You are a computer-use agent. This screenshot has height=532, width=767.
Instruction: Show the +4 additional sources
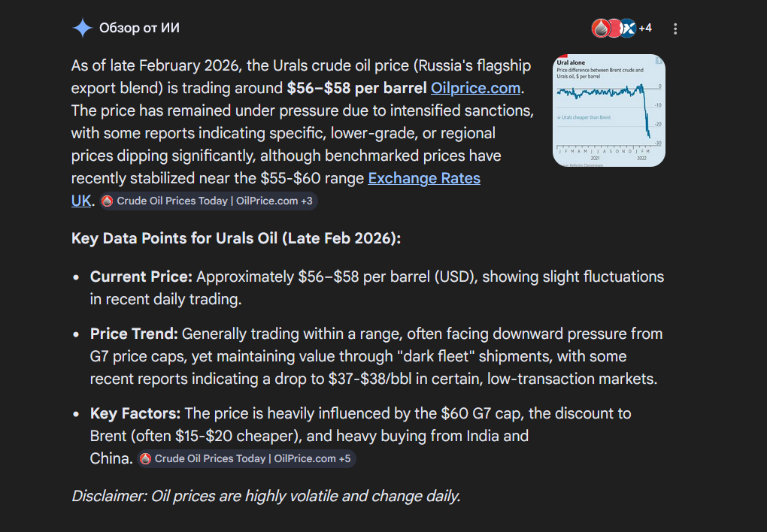pyautogui.click(x=645, y=29)
